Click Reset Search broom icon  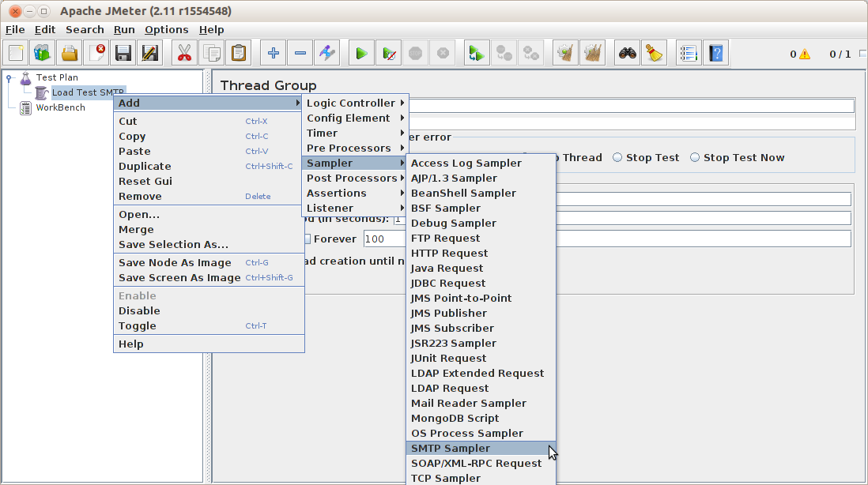[655, 54]
